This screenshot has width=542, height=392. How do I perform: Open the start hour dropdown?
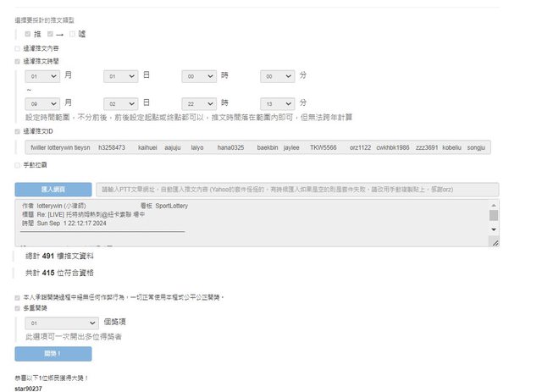[x=199, y=76]
